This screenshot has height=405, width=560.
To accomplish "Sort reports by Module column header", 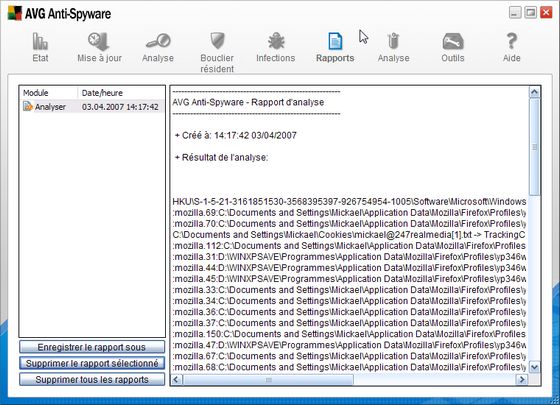I will tap(49, 93).
